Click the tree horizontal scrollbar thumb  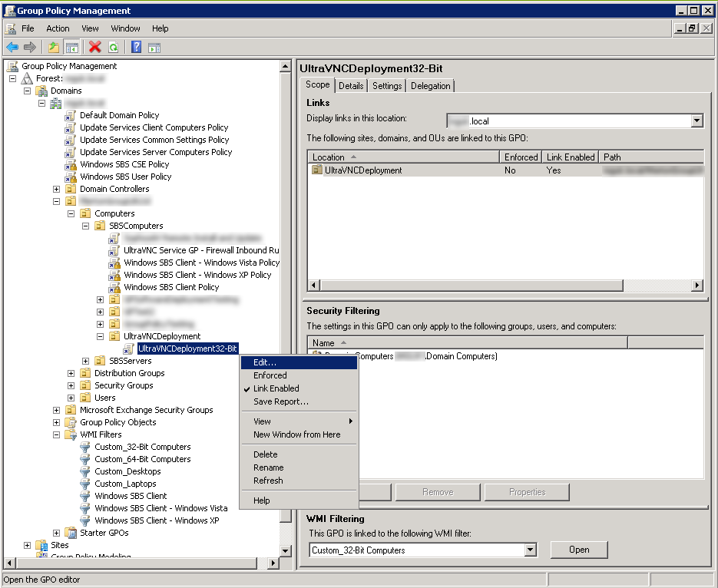pos(136,563)
